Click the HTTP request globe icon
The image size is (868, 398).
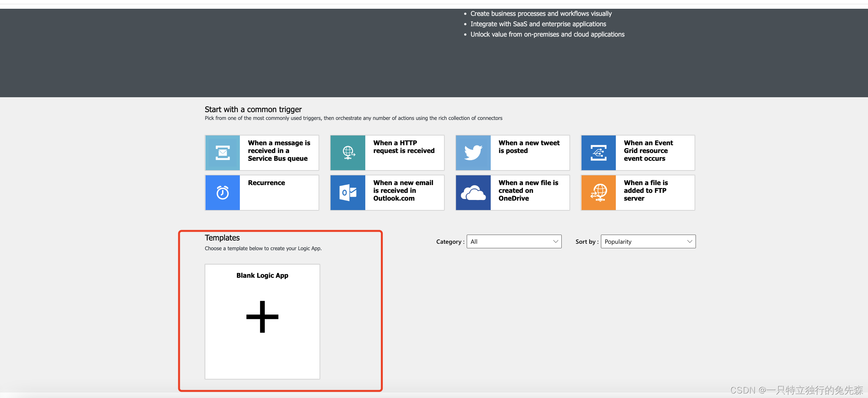pos(348,153)
